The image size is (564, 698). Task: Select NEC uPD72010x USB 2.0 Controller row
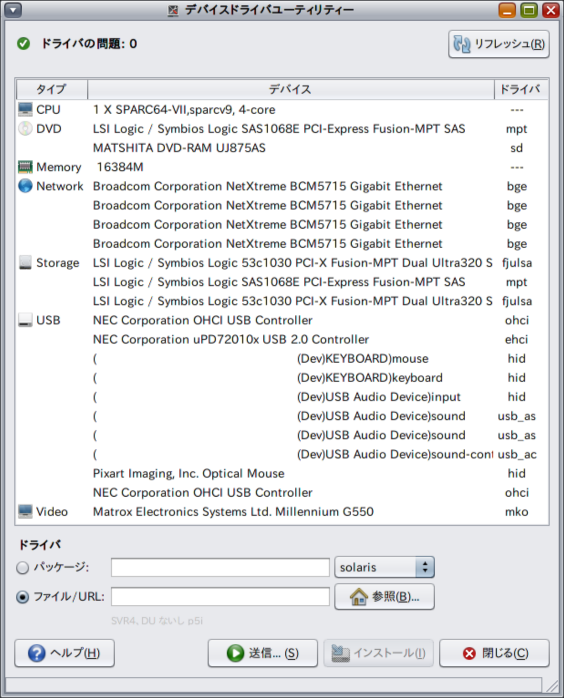[x=282, y=339]
